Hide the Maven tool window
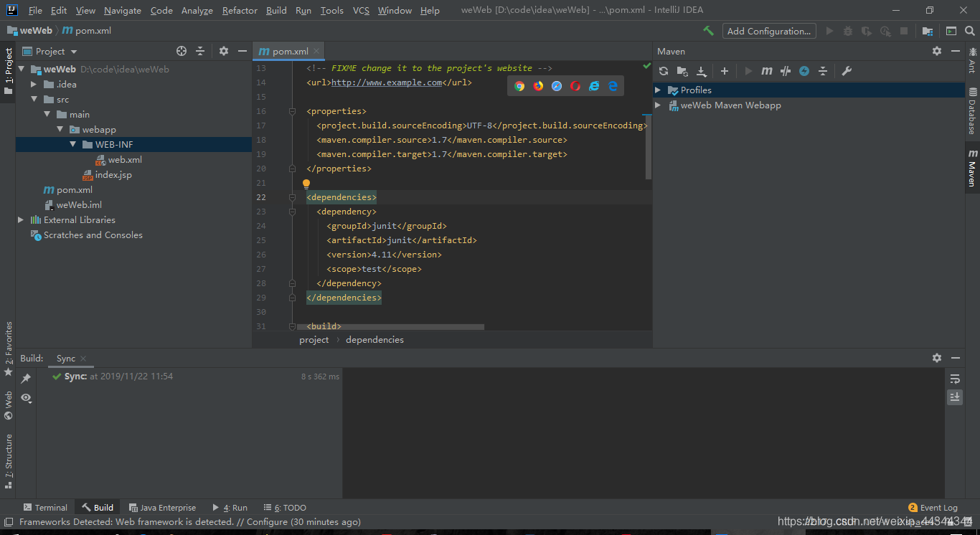This screenshot has width=980, height=535. (x=956, y=51)
